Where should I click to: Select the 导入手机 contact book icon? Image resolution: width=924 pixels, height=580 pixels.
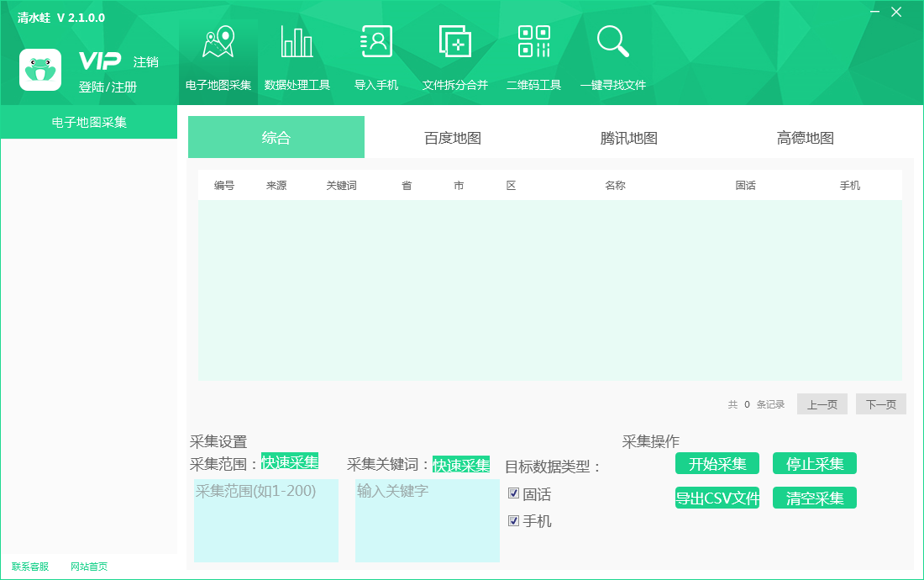tap(376, 42)
